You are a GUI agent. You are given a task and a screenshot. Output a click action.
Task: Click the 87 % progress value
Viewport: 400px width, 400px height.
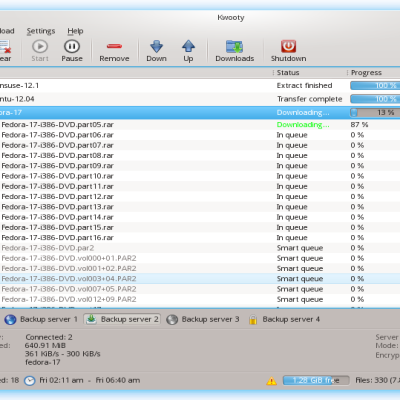[x=359, y=125]
